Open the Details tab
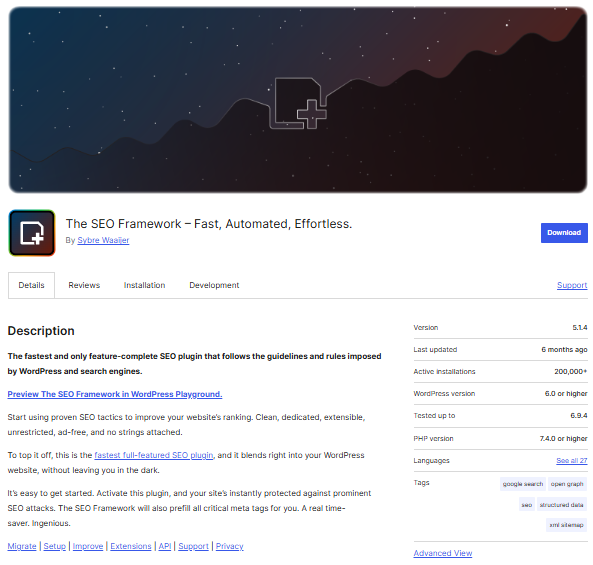Viewport: 593px width, 565px height. pyautogui.click(x=31, y=285)
